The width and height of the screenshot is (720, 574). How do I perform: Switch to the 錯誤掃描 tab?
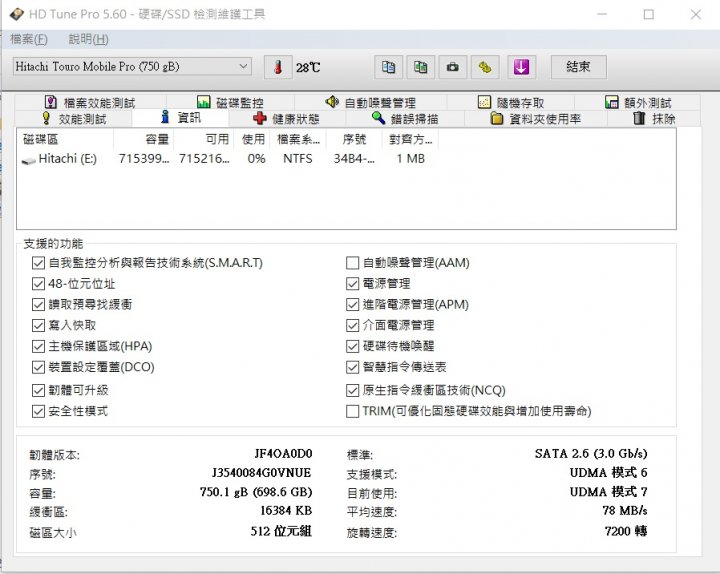(405, 119)
